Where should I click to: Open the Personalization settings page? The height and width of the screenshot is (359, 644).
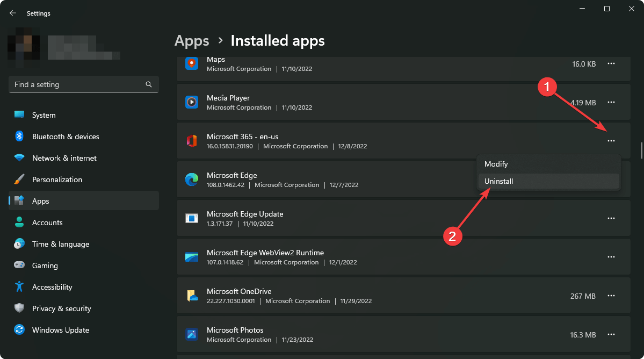[84, 180]
